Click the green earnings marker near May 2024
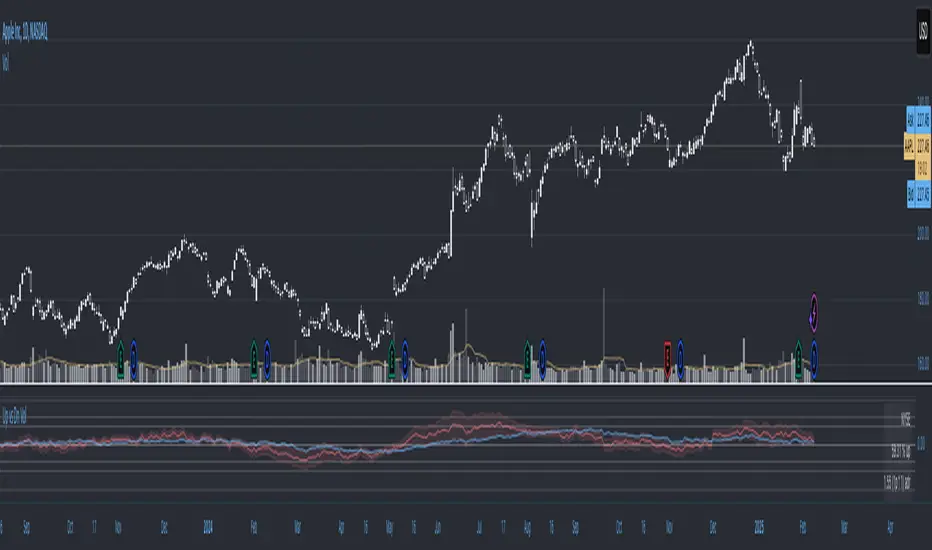The width and height of the screenshot is (932, 550). pyautogui.click(x=391, y=359)
